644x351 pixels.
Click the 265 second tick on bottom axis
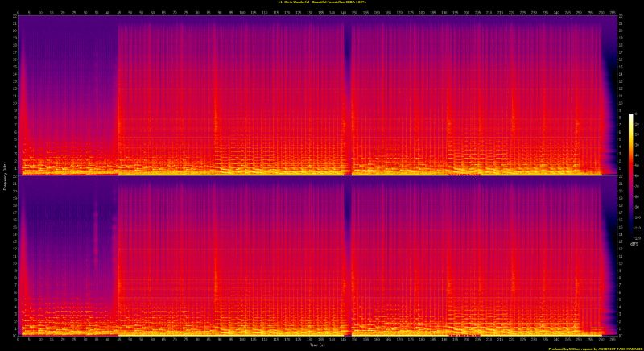point(613,340)
